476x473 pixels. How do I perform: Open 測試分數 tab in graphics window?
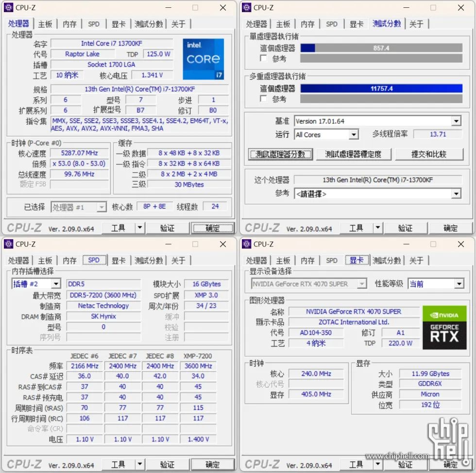[x=387, y=261]
